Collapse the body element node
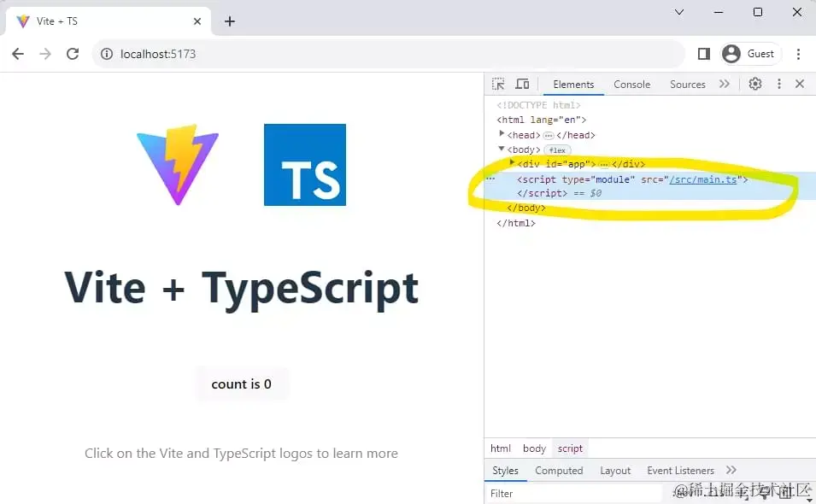 point(502,149)
